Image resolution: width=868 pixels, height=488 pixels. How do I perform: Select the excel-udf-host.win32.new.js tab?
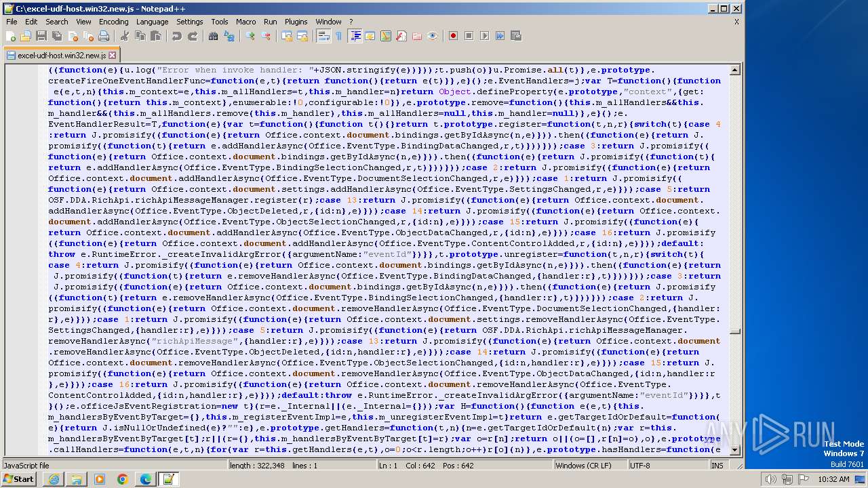(x=61, y=55)
